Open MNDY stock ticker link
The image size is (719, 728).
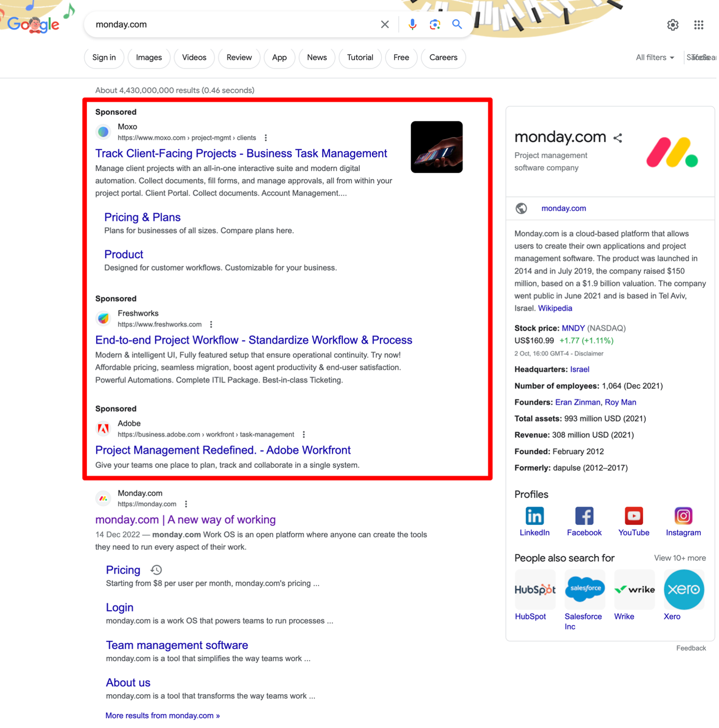[x=574, y=329]
